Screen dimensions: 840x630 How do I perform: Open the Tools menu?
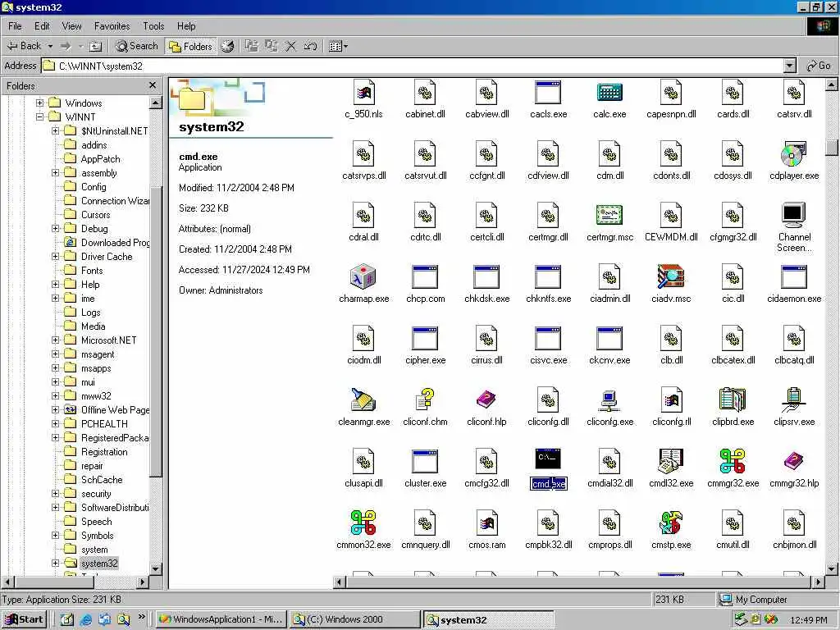point(153,25)
